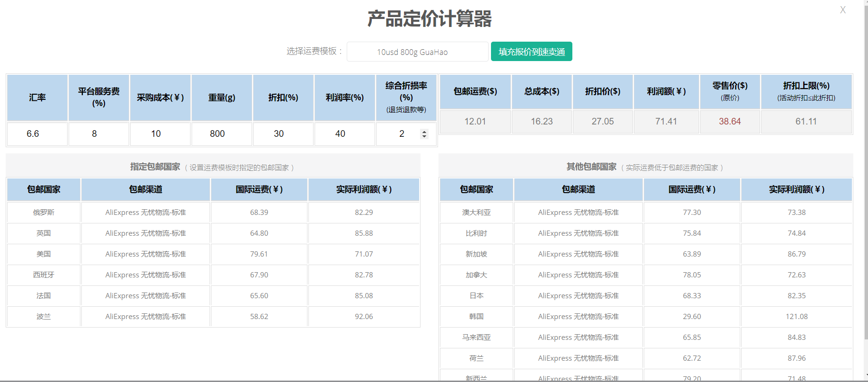Click the 指定包邮国家 section heading
This screenshot has width=868, height=382.
(155, 167)
